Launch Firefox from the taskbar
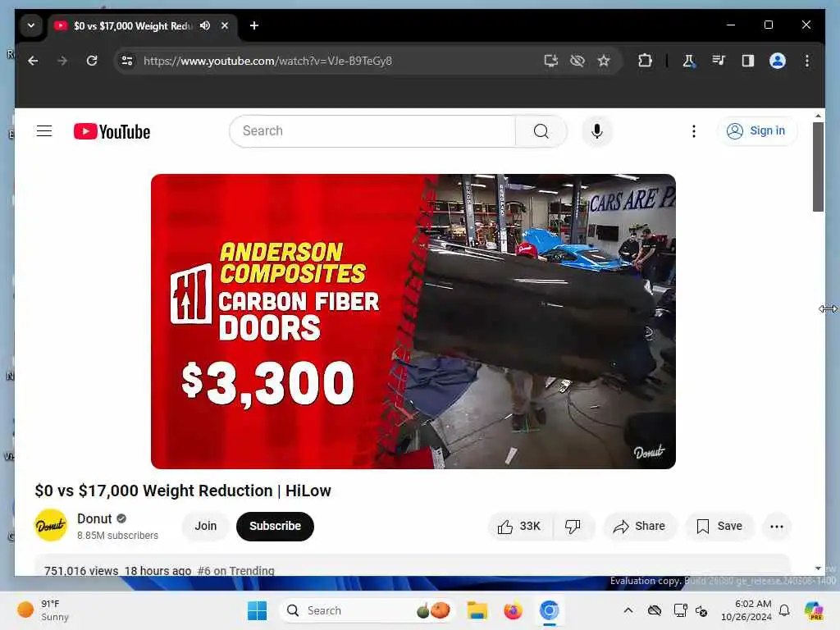 click(513, 610)
